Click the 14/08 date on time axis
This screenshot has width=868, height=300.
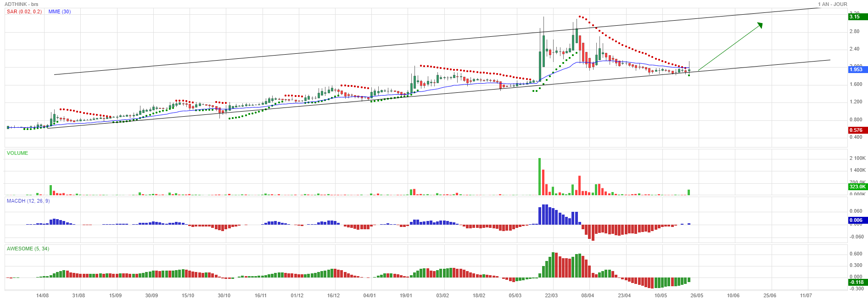click(42, 295)
